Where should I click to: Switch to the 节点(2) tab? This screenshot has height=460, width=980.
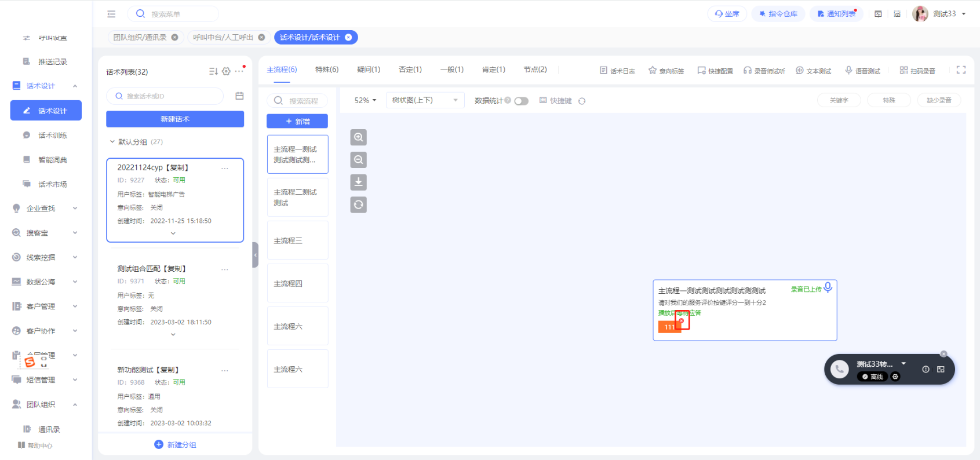tap(535, 70)
